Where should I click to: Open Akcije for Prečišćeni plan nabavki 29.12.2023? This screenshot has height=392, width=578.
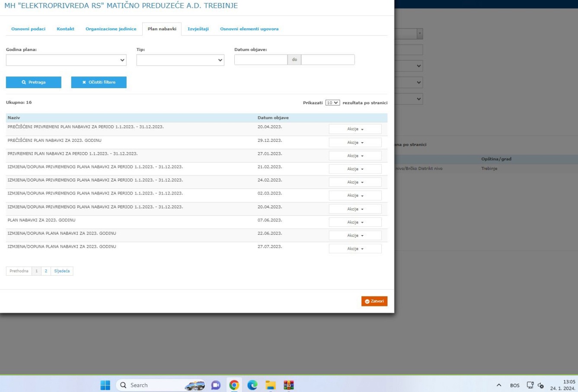tap(355, 143)
